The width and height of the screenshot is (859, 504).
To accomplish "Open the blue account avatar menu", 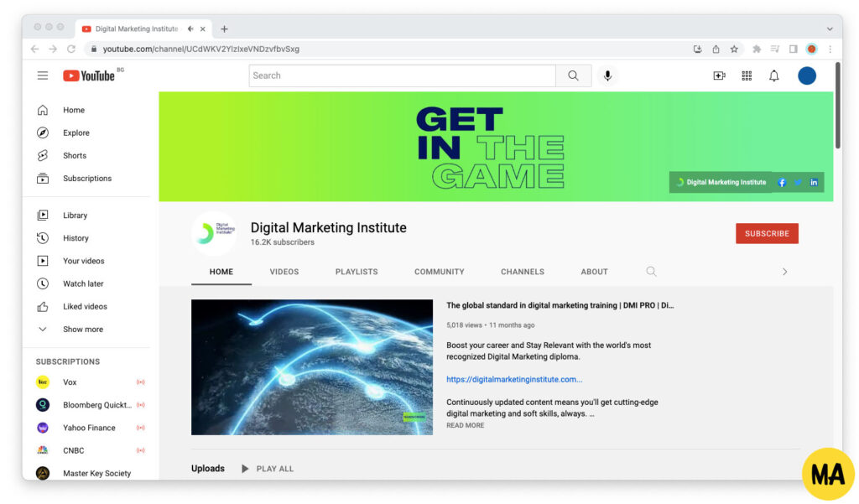I will 806,75.
